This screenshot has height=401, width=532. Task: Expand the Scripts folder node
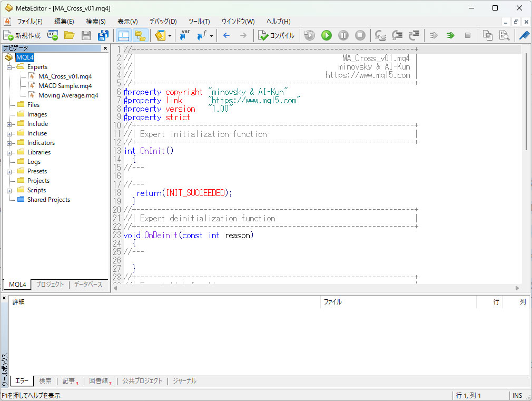coord(9,190)
